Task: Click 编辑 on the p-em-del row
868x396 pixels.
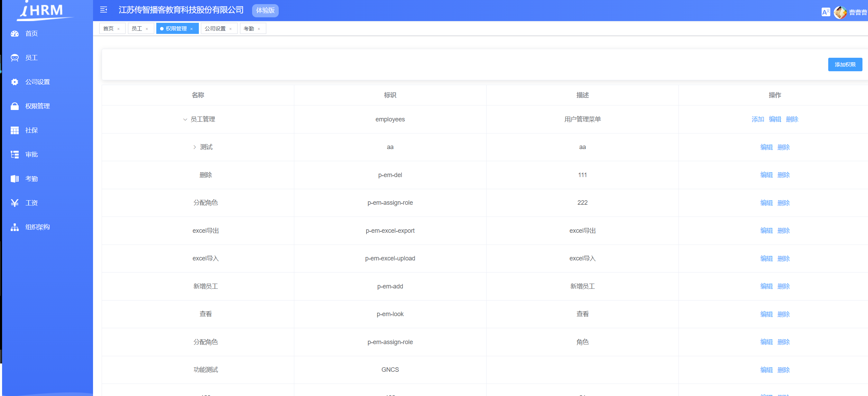Action: pyautogui.click(x=766, y=175)
